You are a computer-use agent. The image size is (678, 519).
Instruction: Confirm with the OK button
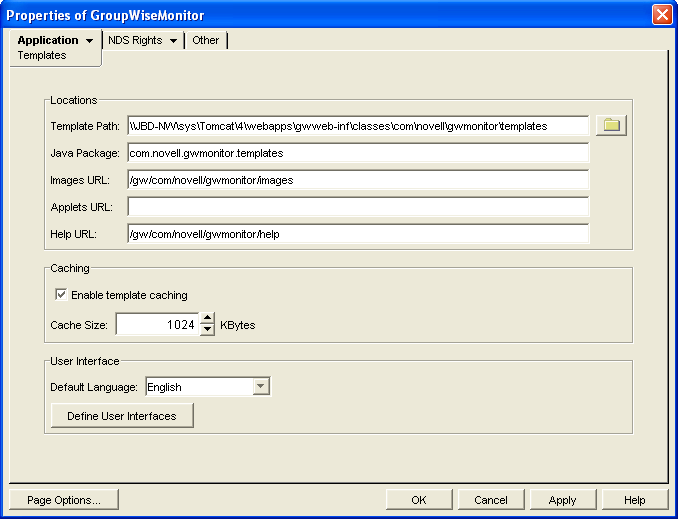click(419, 500)
